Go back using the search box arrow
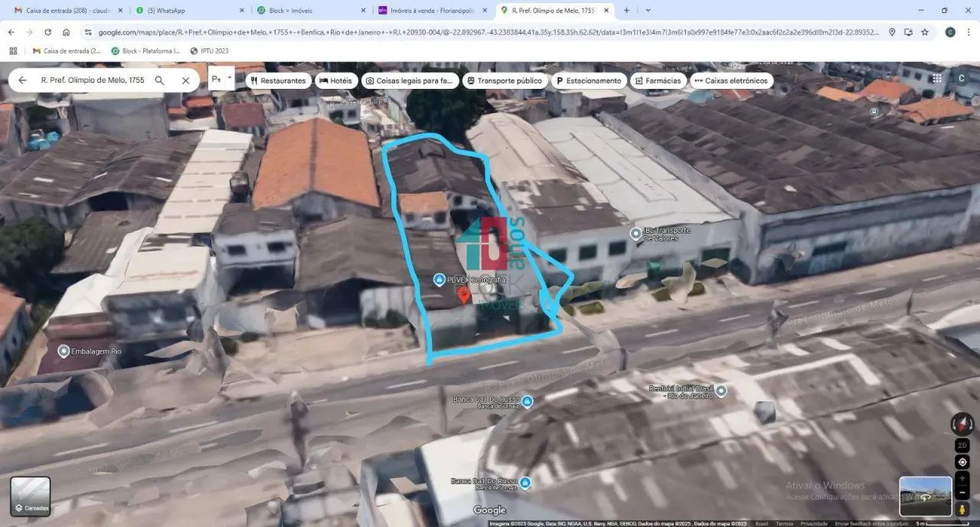 click(22, 80)
